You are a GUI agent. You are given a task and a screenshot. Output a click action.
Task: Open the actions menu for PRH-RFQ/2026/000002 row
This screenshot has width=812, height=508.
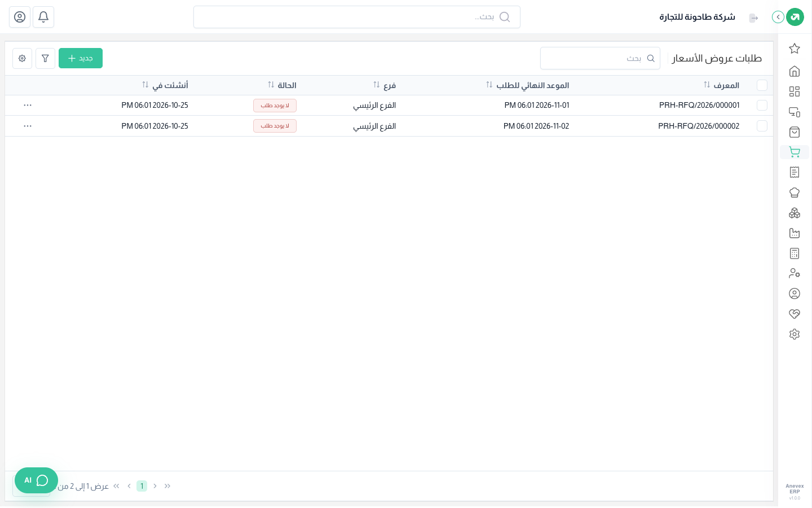click(28, 126)
